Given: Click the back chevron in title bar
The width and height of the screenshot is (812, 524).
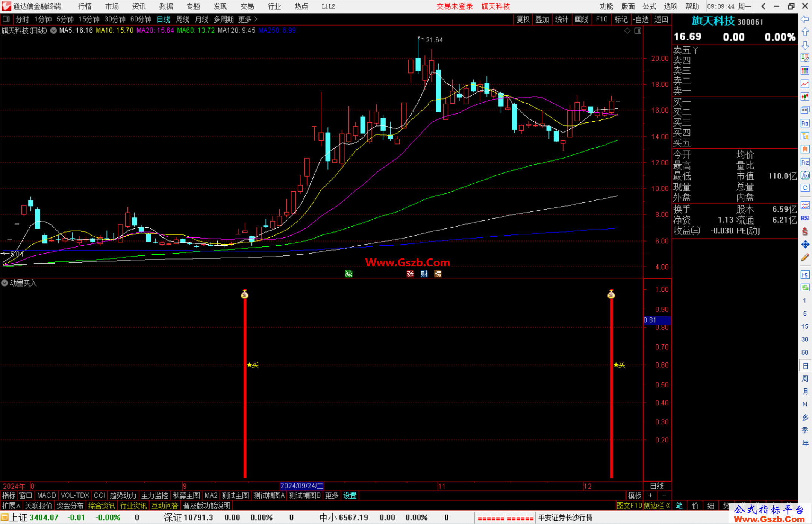Looking at the screenshot, I should 763,6.
